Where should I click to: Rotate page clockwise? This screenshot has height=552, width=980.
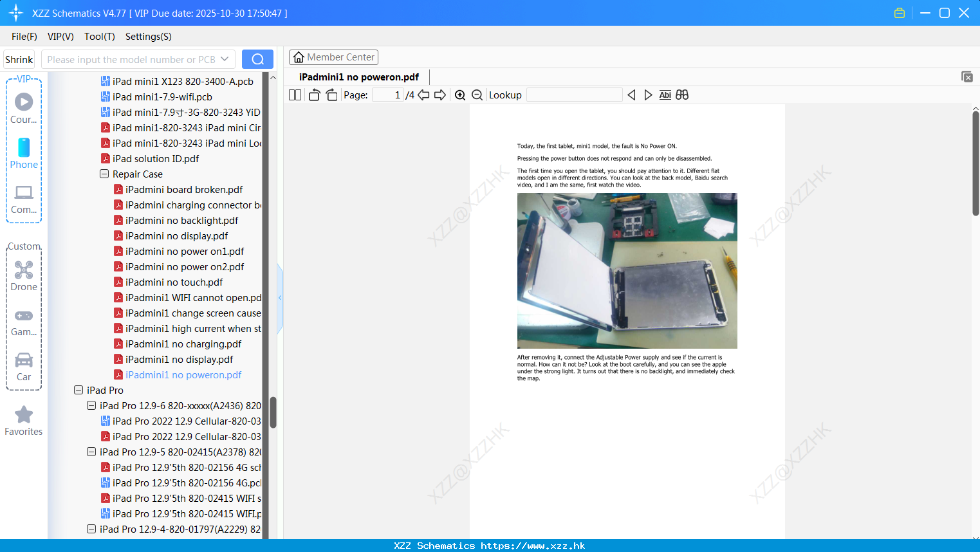pos(331,95)
